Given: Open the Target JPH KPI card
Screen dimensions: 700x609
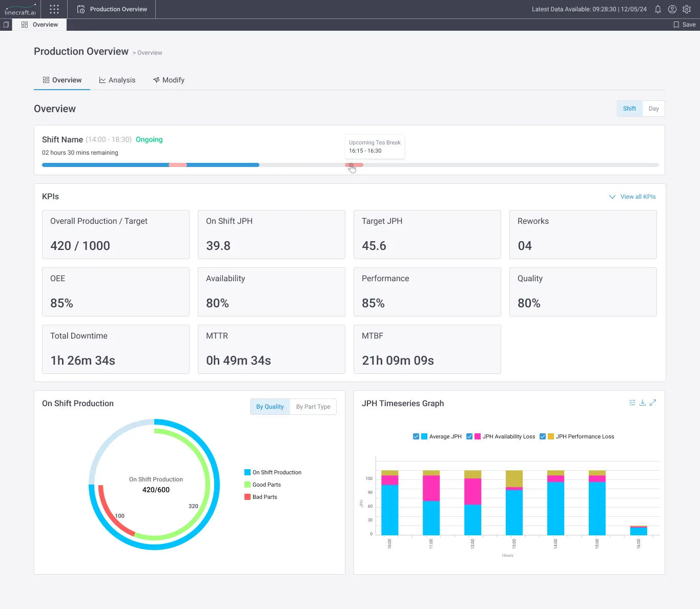Looking at the screenshot, I should tap(427, 235).
